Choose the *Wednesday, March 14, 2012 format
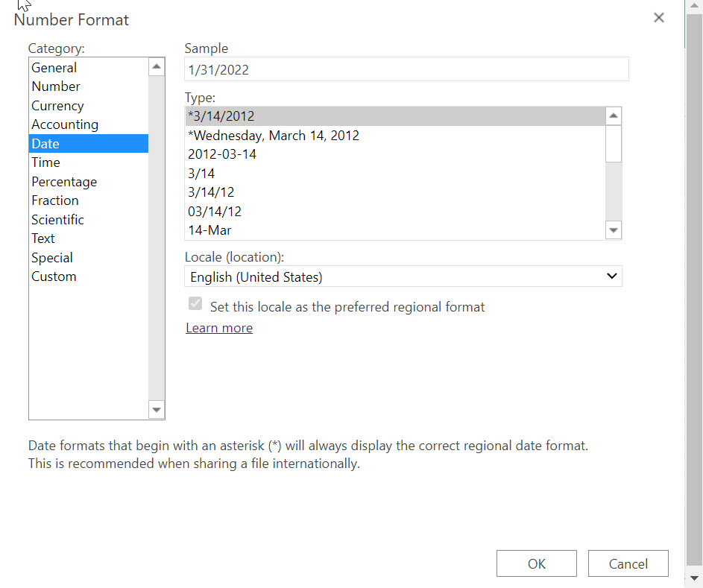This screenshot has height=588, width=703. click(272, 135)
